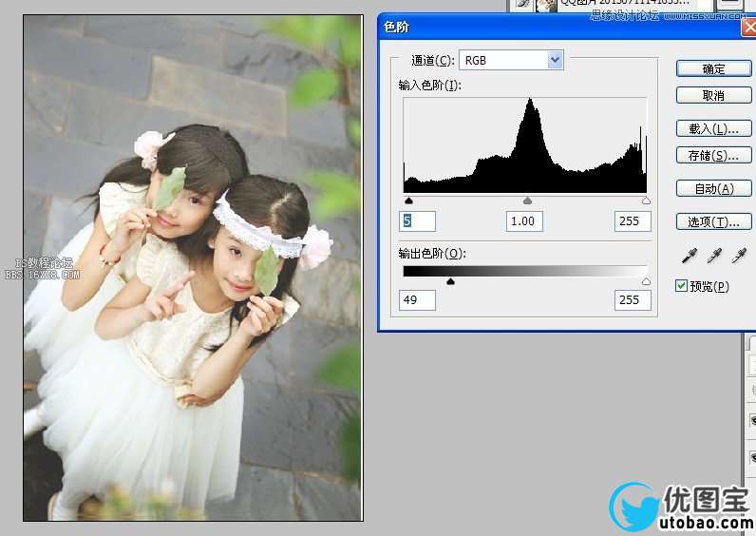Click the histogram in the levels dialog
The width and height of the screenshot is (756, 536).
pos(525,145)
